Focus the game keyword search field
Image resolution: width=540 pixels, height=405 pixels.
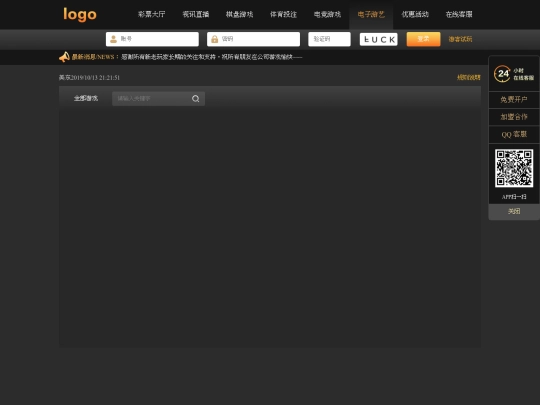tap(158, 98)
